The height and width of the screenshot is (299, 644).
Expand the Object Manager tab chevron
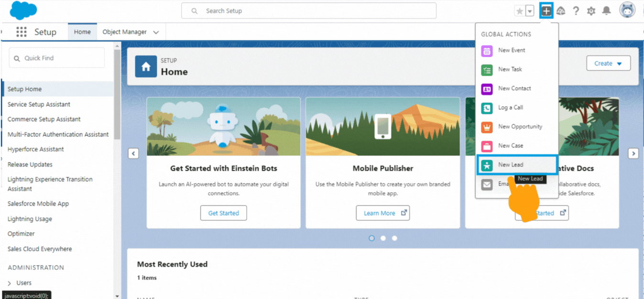tap(156, 33)
